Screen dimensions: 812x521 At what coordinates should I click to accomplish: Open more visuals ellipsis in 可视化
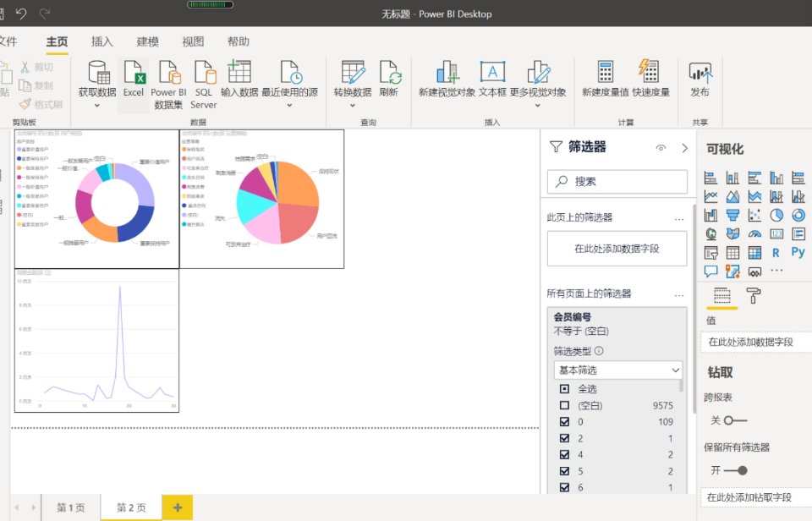pyautogui.click(x=776, y=271)
